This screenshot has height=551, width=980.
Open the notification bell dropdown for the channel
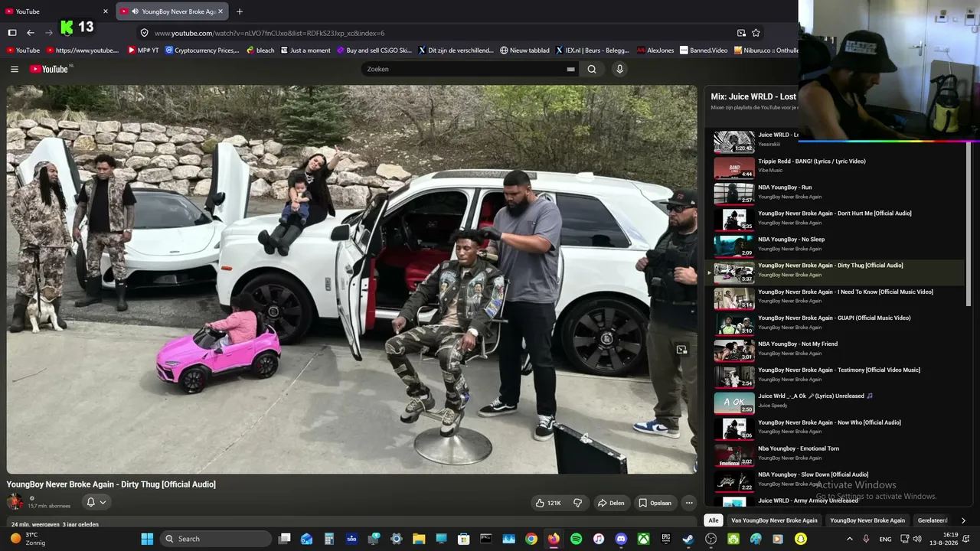(96, 502)
